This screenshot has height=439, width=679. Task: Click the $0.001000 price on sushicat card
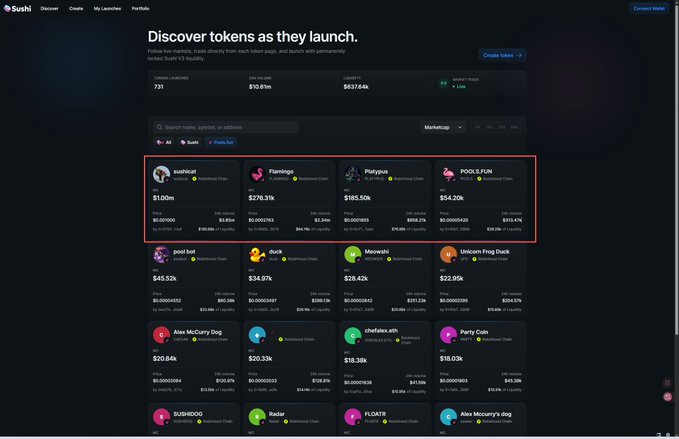point(164,220)
